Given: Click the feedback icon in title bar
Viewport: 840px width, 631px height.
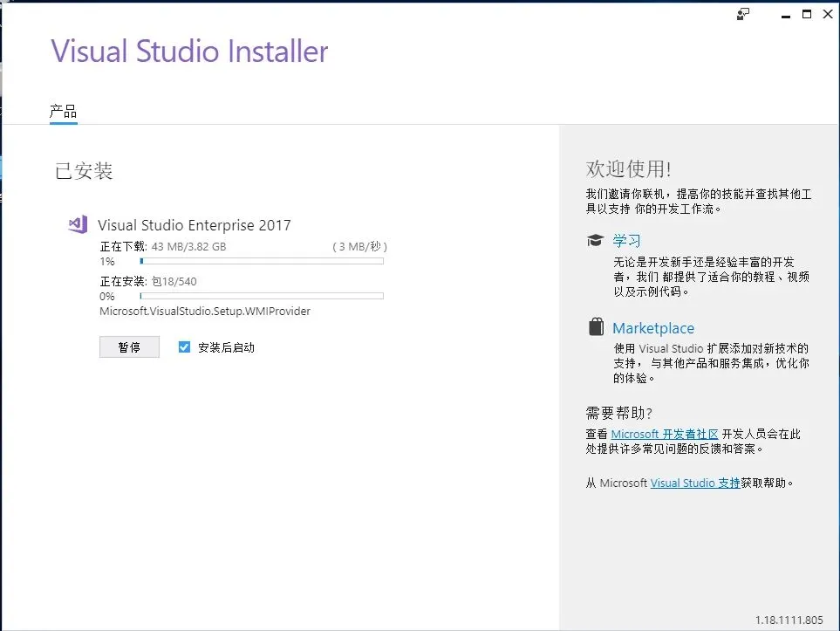Looking at the screenshot, I should (x=743, y=14).
